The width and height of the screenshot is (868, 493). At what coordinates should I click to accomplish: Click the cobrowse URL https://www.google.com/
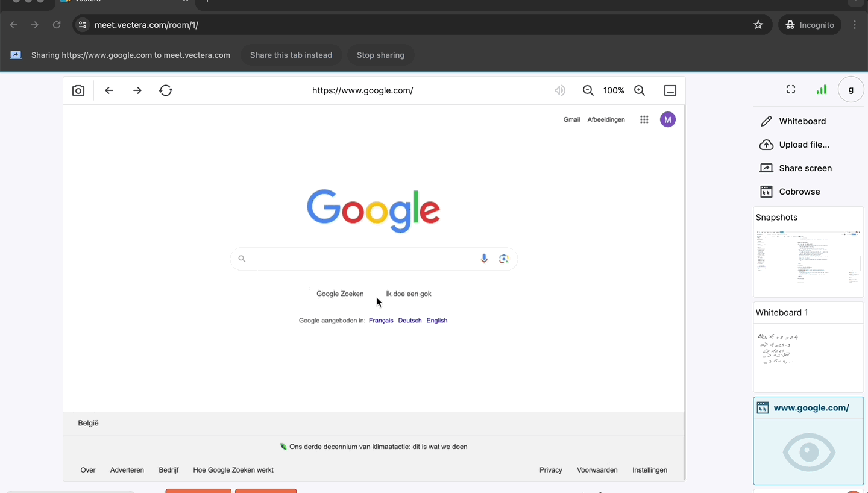tap(362, 90)
